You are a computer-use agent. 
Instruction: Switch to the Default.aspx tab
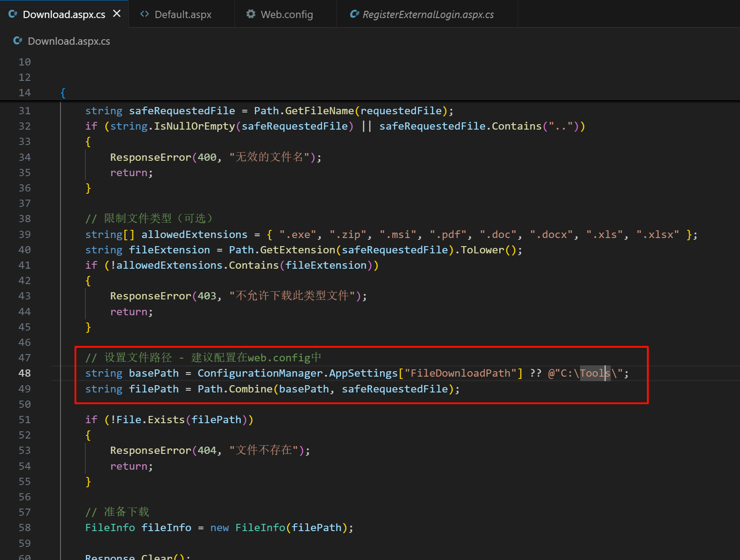tap(183, 14)
